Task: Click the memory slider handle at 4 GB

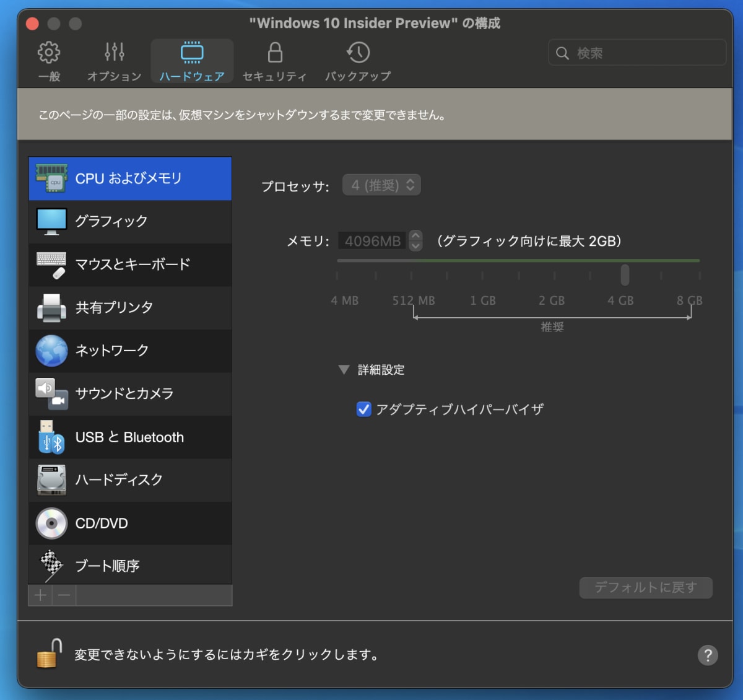Action: (625, 275)
